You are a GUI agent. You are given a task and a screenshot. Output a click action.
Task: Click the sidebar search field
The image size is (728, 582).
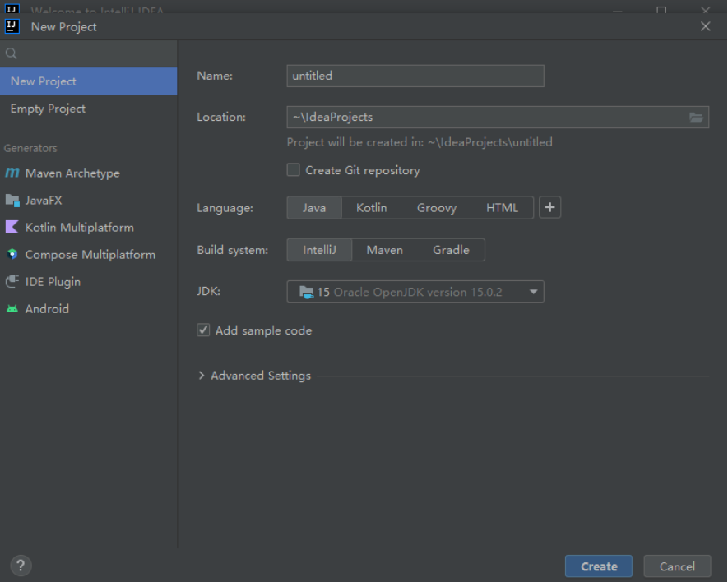coord(88,53)
